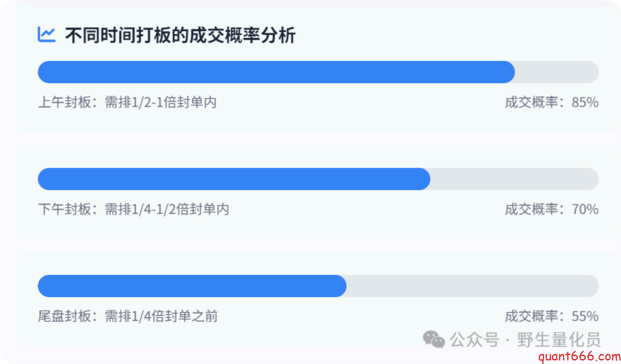Screen dimensions: 621x364
Task: Click the WeChat logo in the watermark
Action: tap(434, 339)
